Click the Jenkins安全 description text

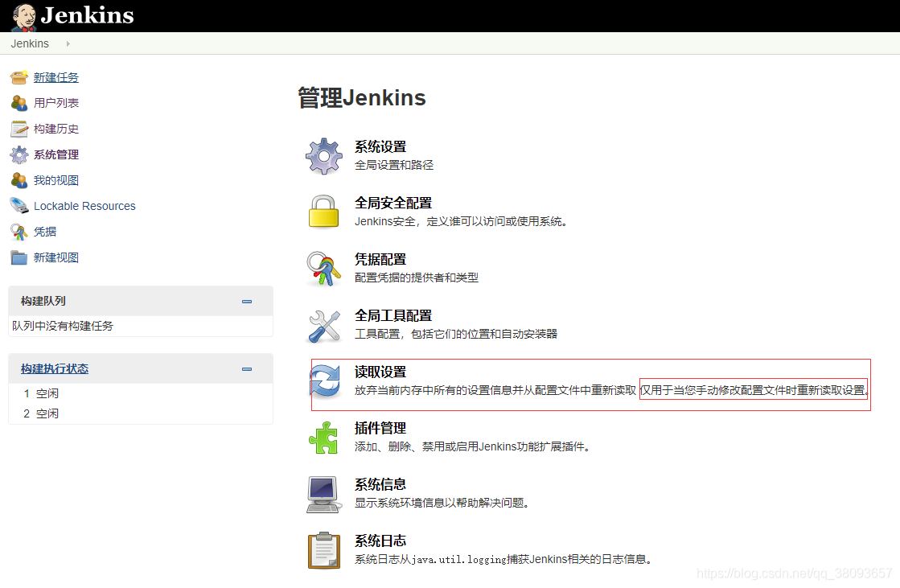point(461,222)
